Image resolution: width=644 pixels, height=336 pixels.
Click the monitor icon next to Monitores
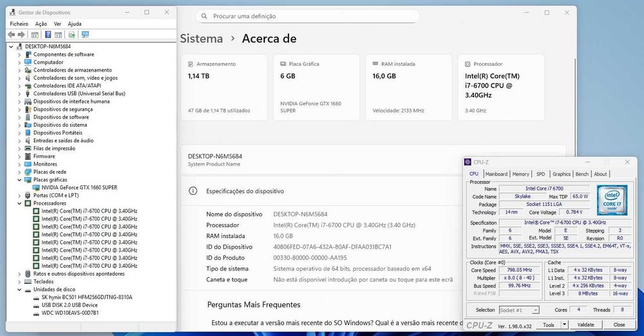pos(28,164)
